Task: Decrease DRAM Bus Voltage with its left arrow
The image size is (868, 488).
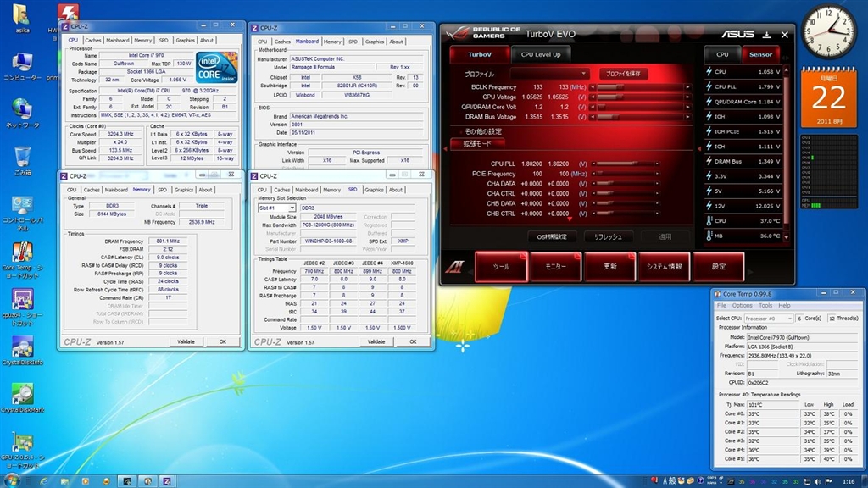Action: (x=593, y=117)
